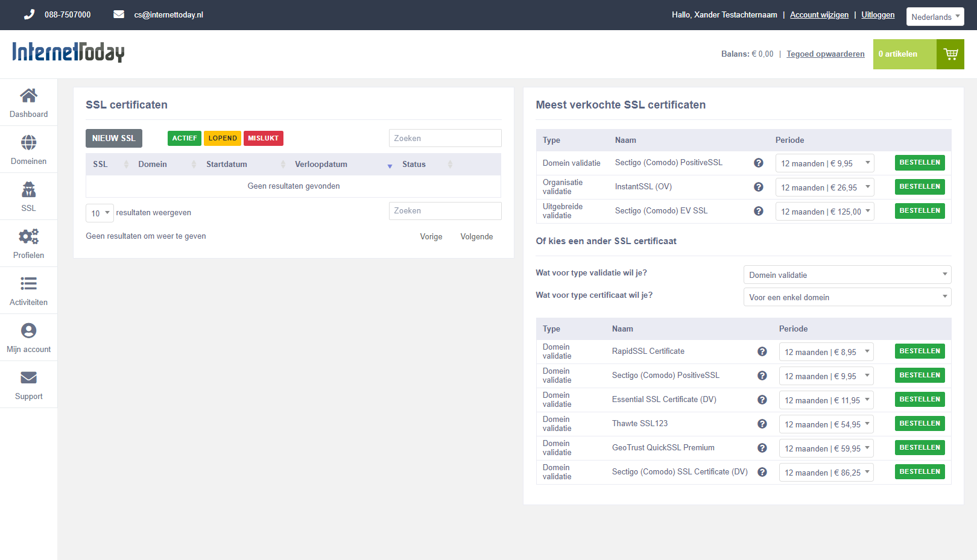Show info for top Sectigo PositiveSSL row
977x560 pixels.
pos(759,163)
